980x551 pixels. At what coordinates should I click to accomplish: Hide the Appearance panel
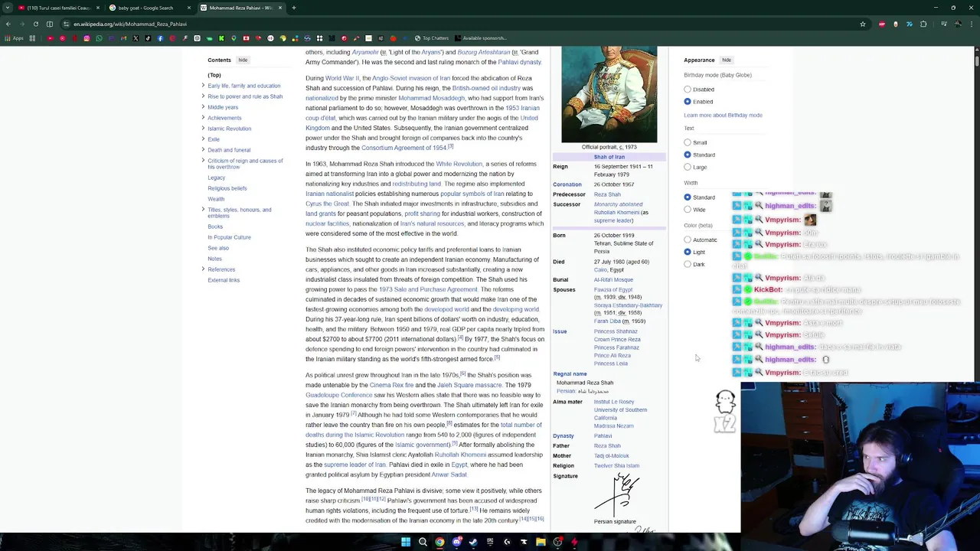(727, 60)
